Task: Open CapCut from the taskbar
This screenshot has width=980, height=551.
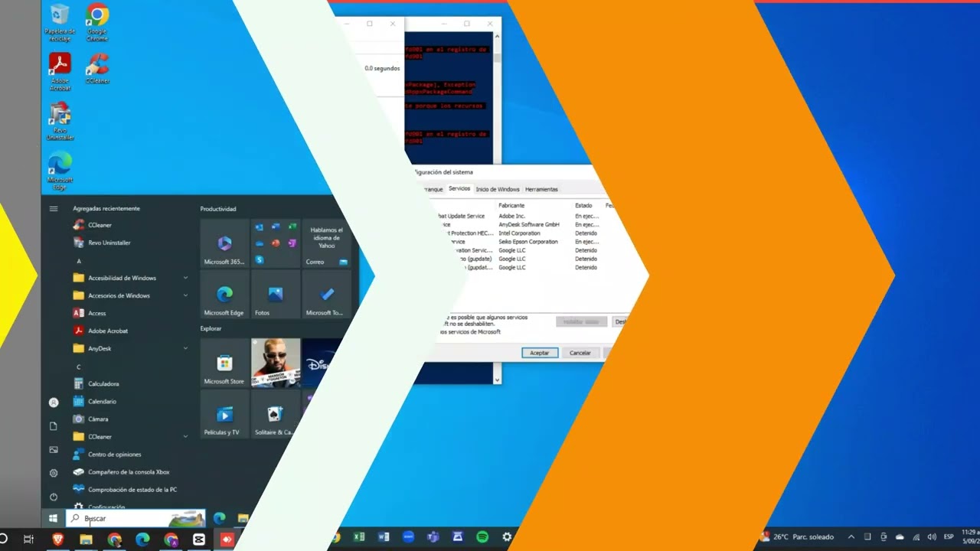Action: coord(199,539)
